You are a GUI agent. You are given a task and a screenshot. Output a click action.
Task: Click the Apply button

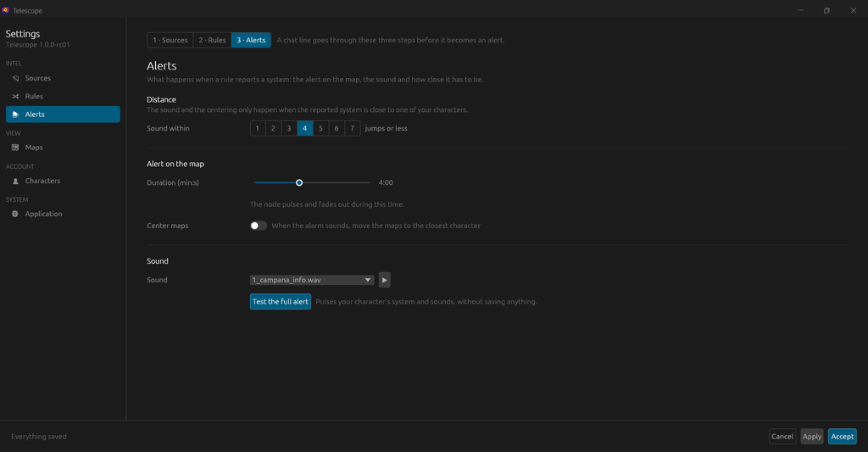pos(812,437)
